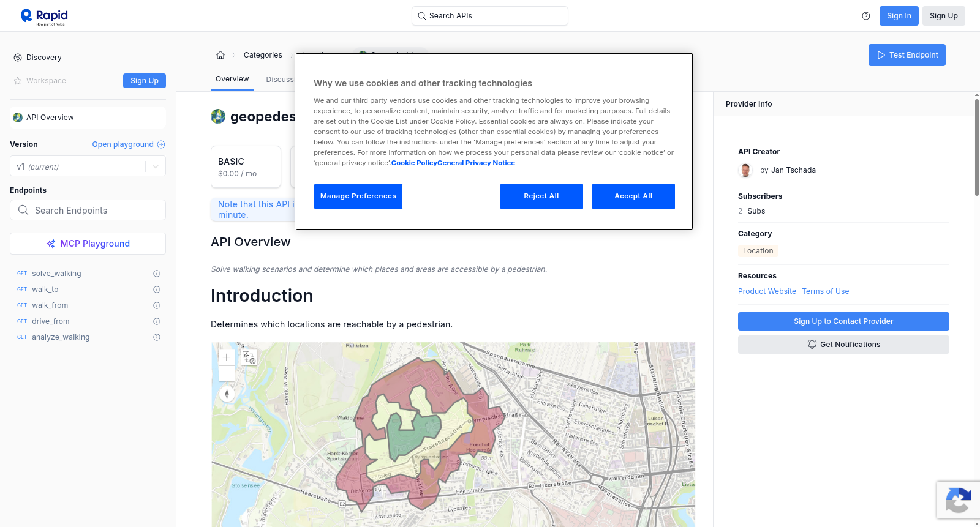Open the General Privacy Notice link
This screenshot has height=527, width=980.
click(x=476, y=163)
